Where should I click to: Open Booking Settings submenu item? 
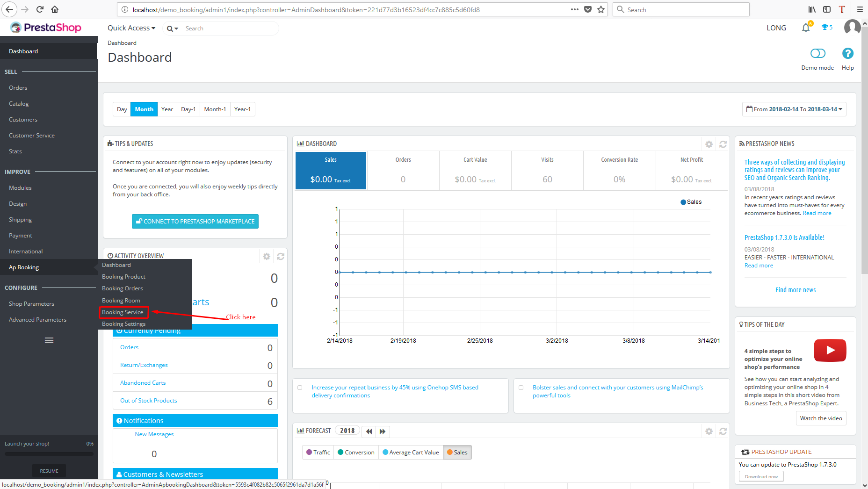click(123, 324)
